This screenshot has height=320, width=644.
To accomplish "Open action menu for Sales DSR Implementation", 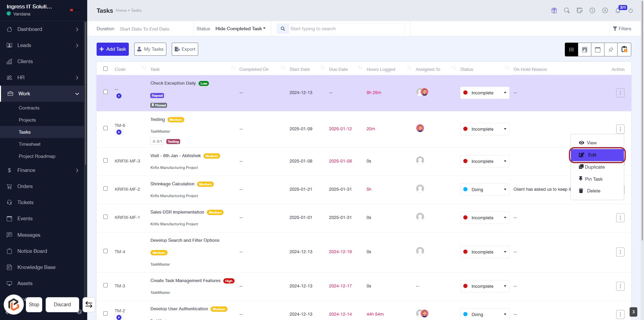I will tap(620, 218).
